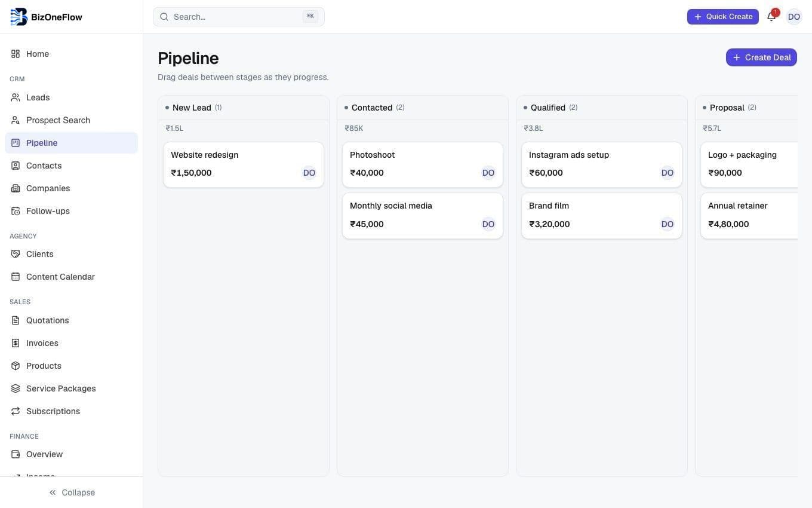Click DO avatar on Instagram ads setup card

(x=668, y=173)
